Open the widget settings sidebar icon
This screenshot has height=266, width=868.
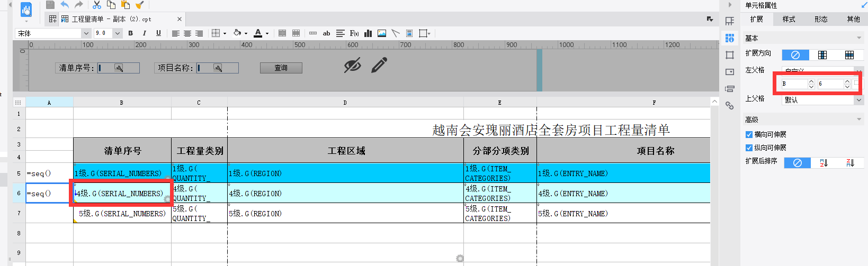[730, 72]
